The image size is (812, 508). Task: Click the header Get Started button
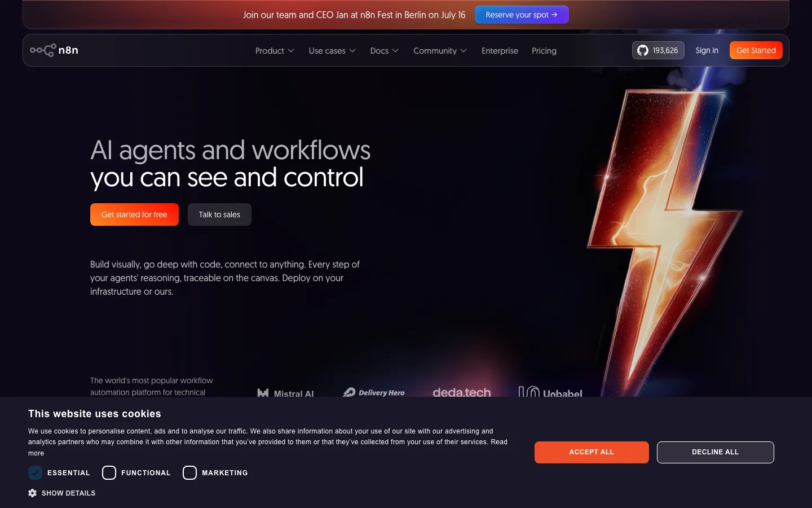pos(756,50)
